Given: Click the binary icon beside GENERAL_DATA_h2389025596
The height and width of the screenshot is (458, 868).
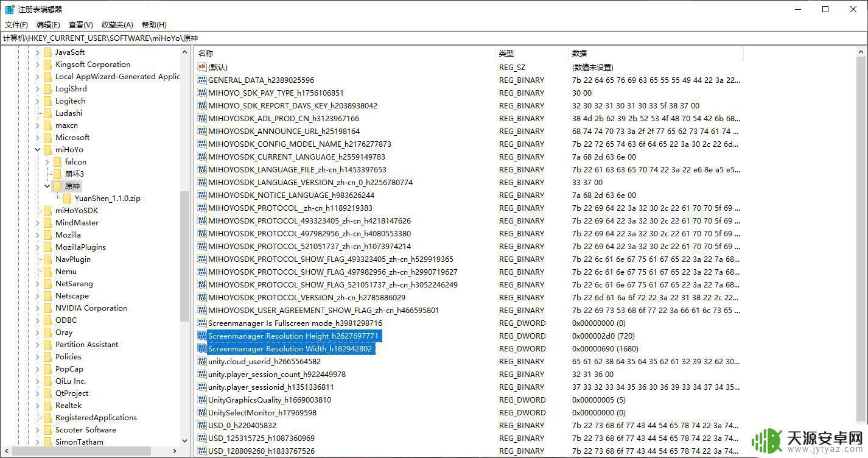Looking at the screenshot, I should (202, 80).
